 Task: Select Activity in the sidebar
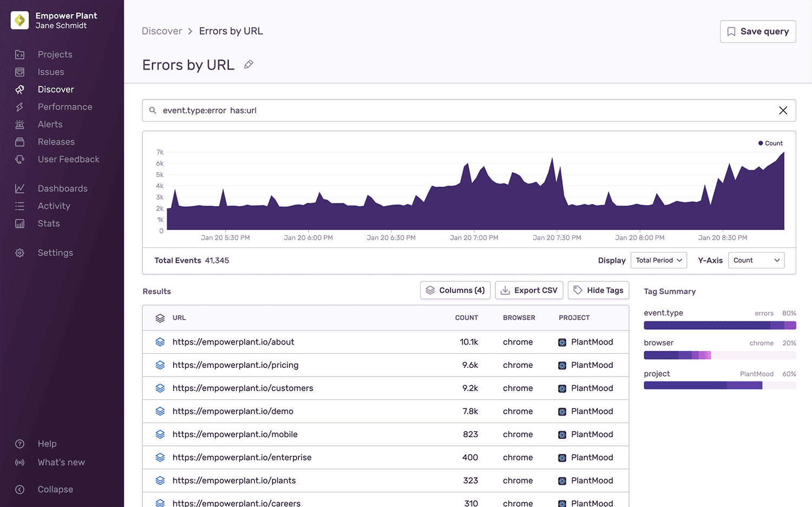pyautogui.click(x=54, y=206)
